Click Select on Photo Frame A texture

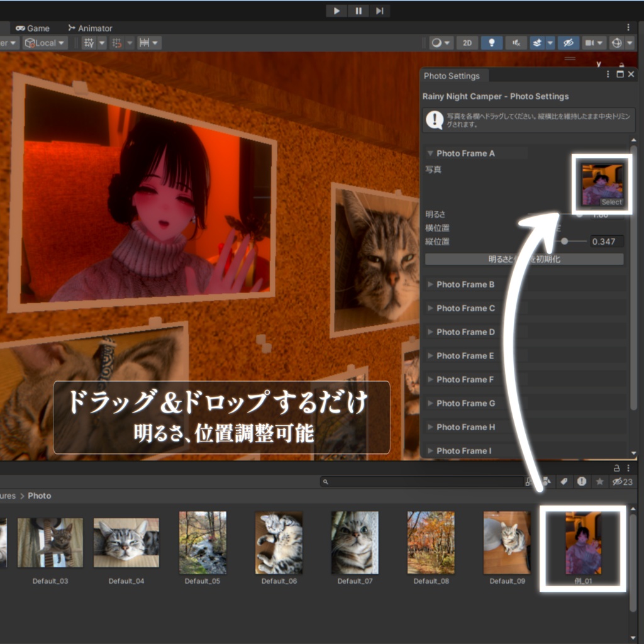[x=611, y=202]
